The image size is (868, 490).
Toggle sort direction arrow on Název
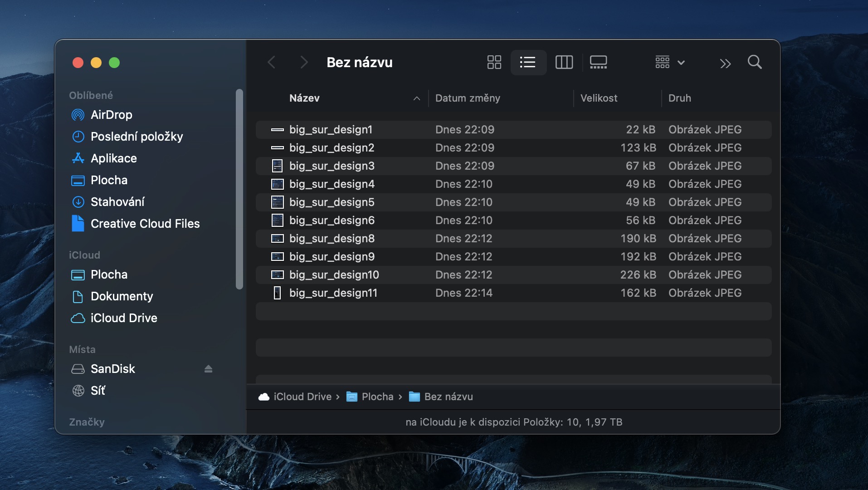417,98
